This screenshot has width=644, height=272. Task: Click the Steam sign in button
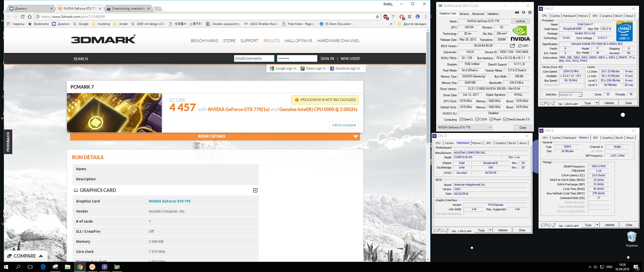[x=313, y=69]
